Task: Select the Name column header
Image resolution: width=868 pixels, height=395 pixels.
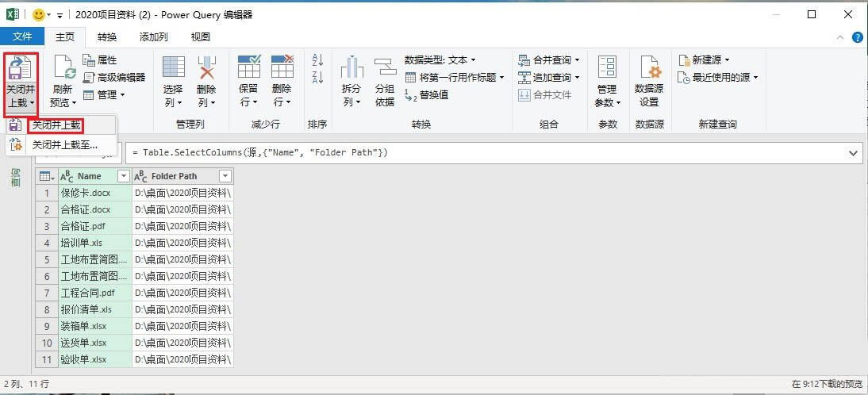Action: tap(89, 176)
